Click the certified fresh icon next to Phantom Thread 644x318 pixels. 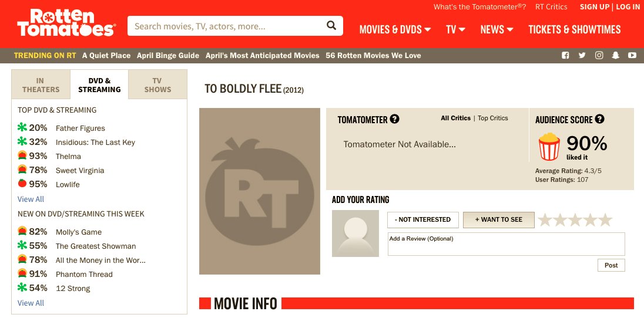[22, 273]
